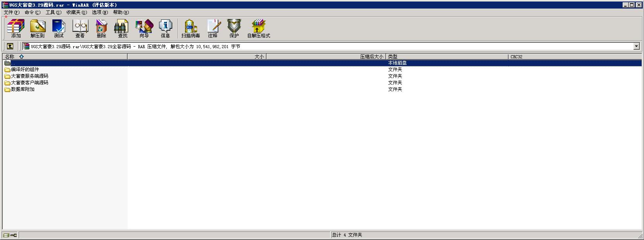This screenshot has height=240, width=644.
Task: Open the 注释 (Comment) tool
Action: [213, 29]
